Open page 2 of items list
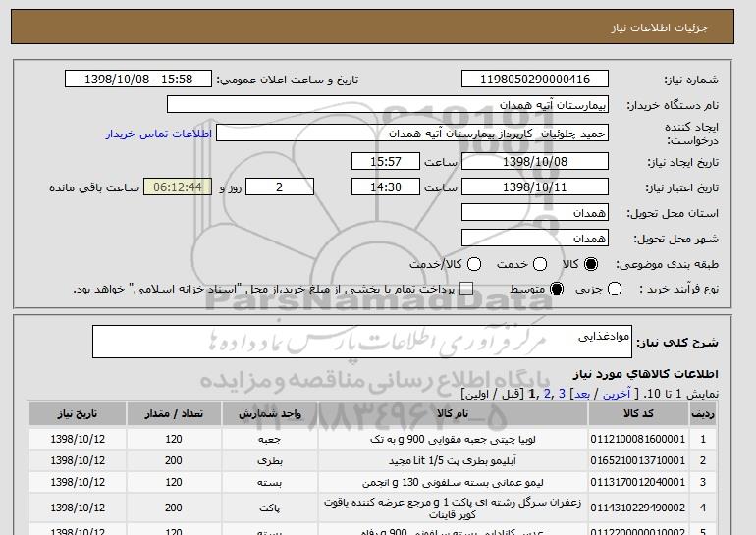This screenshot has height=535, width=756. [x=547, y=395]
